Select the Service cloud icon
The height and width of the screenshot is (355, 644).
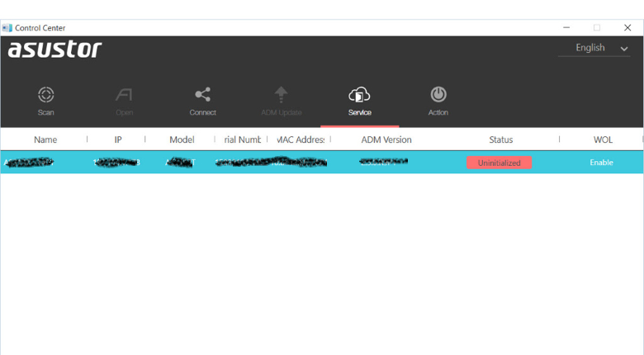[359, 94]
